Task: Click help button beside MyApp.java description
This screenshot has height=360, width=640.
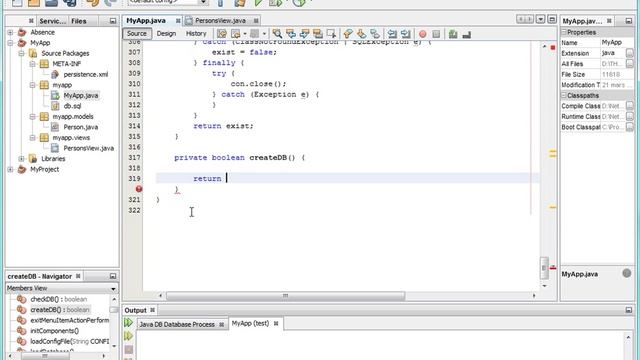Action: click(627, 273)
